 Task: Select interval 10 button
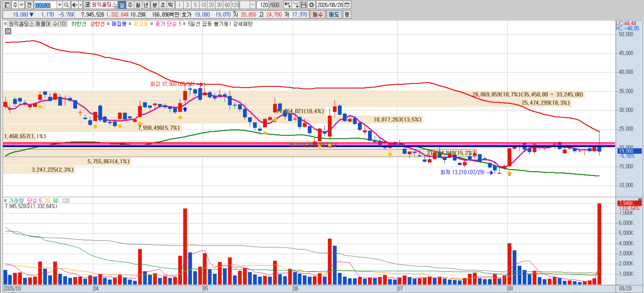[204, 5]
